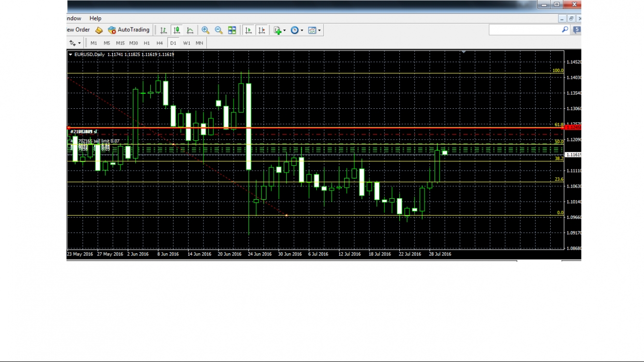Expand the EURUSD,Daily chart header triangle

[x=71, y=55]
